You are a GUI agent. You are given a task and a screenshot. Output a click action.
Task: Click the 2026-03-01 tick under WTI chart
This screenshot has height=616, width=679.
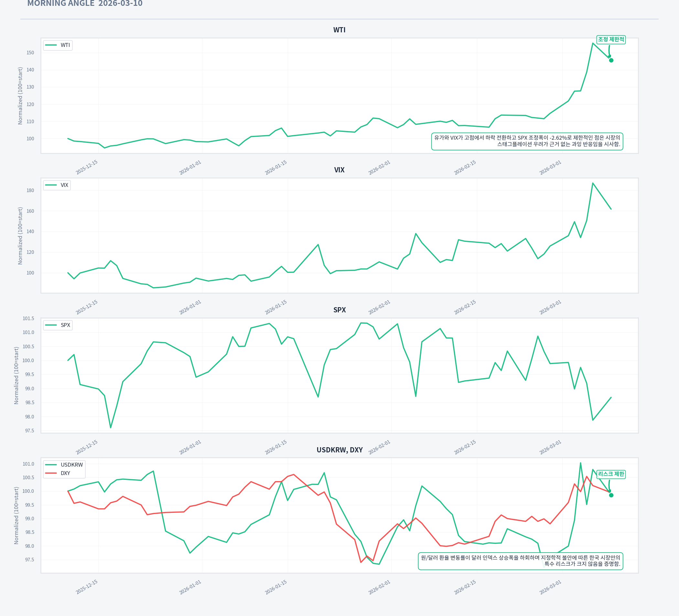[x=550, y=168]
